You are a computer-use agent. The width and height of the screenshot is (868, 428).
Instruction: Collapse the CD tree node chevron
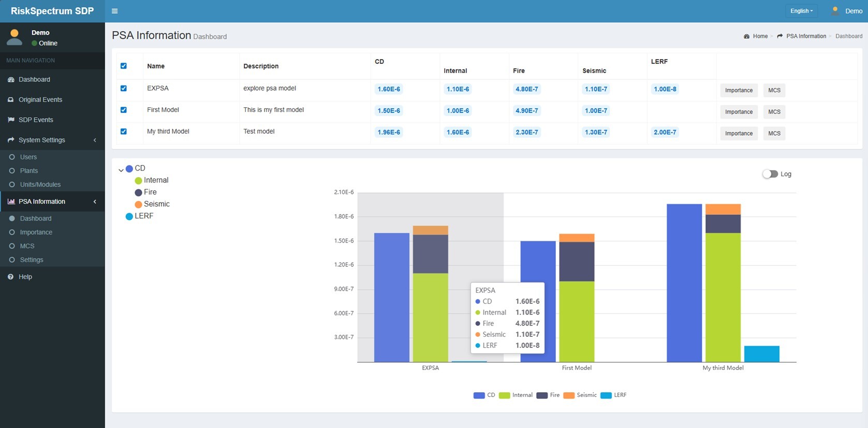click(121, 170)
